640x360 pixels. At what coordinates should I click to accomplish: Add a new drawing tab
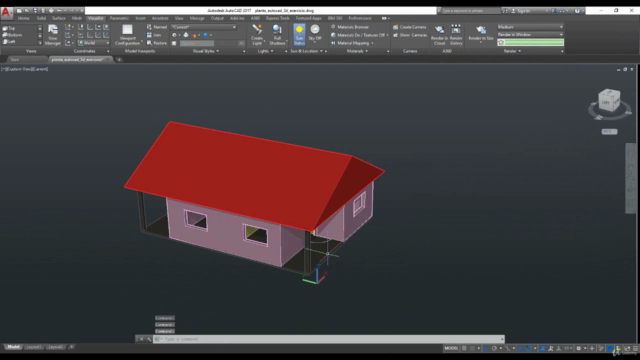coord(119,60)
